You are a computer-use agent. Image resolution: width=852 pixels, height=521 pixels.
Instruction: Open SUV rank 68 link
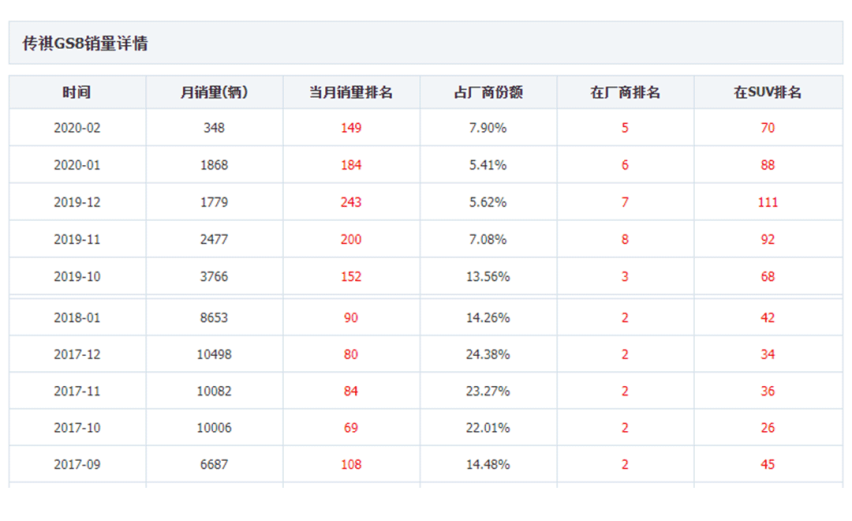click(768, 277)
